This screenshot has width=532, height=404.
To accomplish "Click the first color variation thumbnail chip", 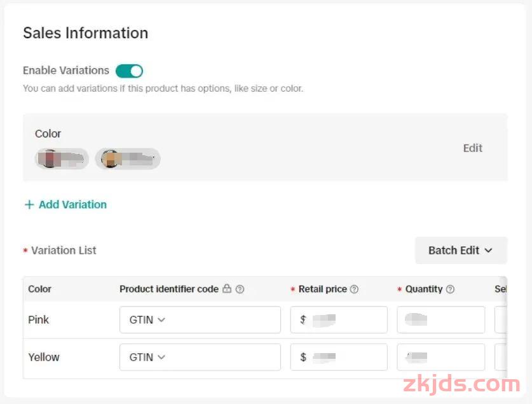I will [62, 158].
